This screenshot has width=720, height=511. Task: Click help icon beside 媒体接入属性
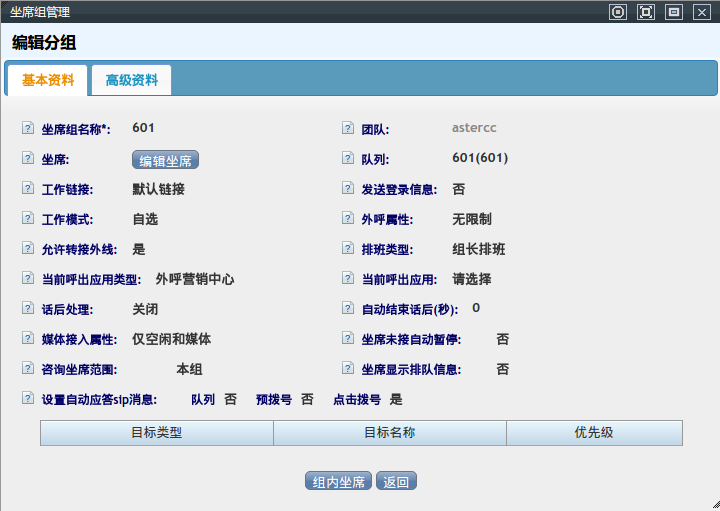pyautogui.click(x=28, y=339)
